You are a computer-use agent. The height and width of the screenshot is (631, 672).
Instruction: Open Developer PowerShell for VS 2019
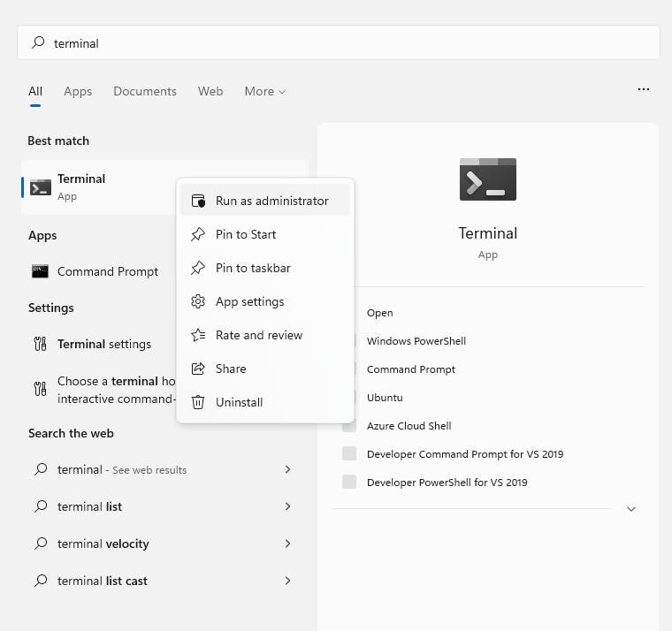[447, 483]
